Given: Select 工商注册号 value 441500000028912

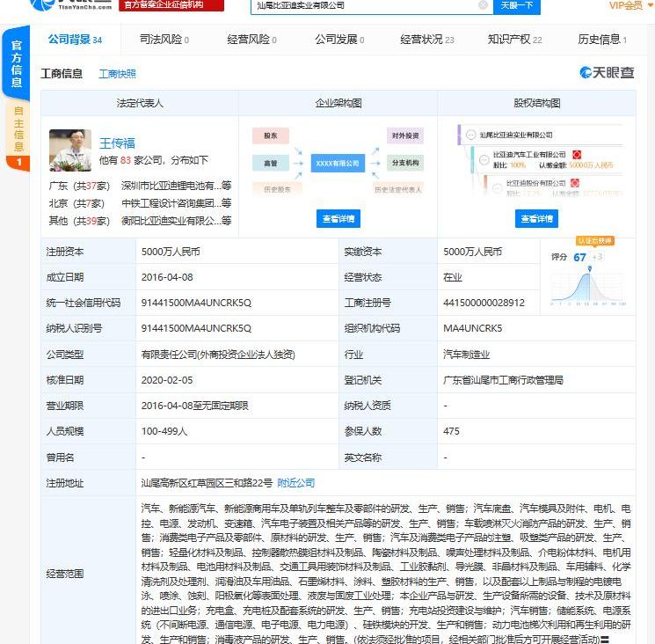Looking at the screenshot, I should click(x=484, y=303).
